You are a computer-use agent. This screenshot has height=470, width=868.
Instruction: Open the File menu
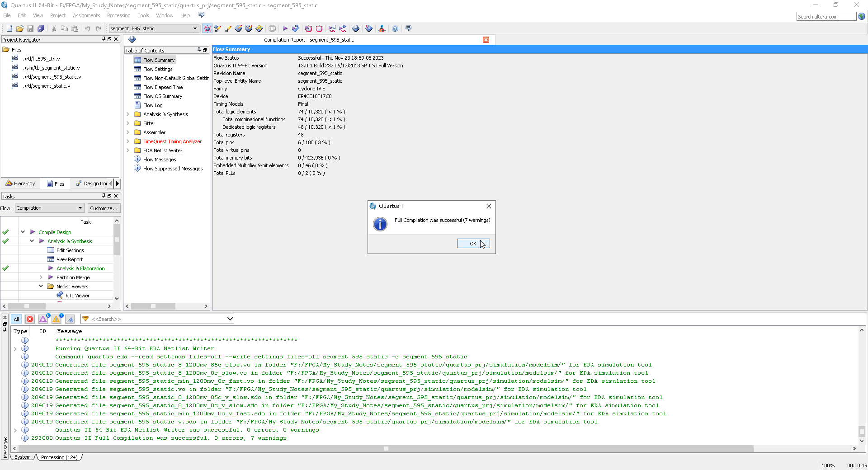7,15
